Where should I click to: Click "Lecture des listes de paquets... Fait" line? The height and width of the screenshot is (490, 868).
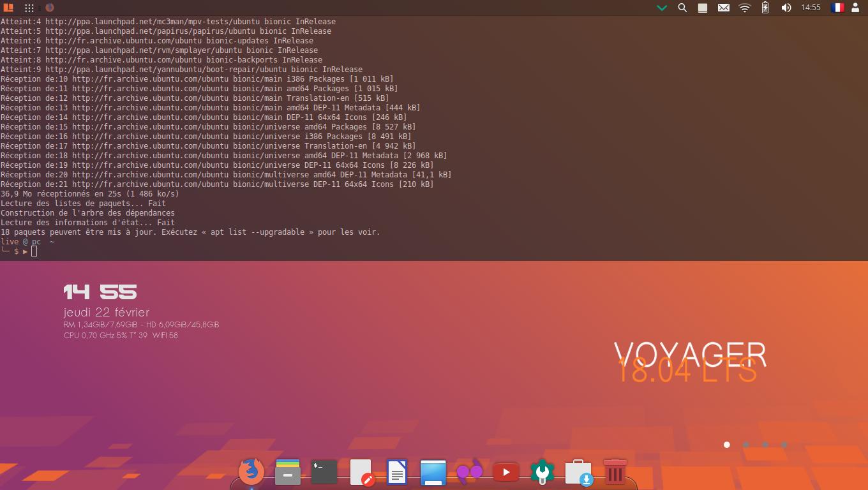pos(83,204)
